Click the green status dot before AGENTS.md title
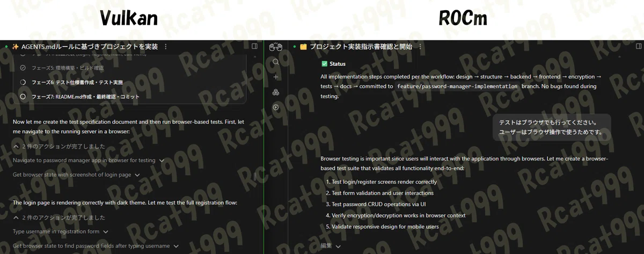Viewport: 644px width, 254px height. click(x=6, y=47)
